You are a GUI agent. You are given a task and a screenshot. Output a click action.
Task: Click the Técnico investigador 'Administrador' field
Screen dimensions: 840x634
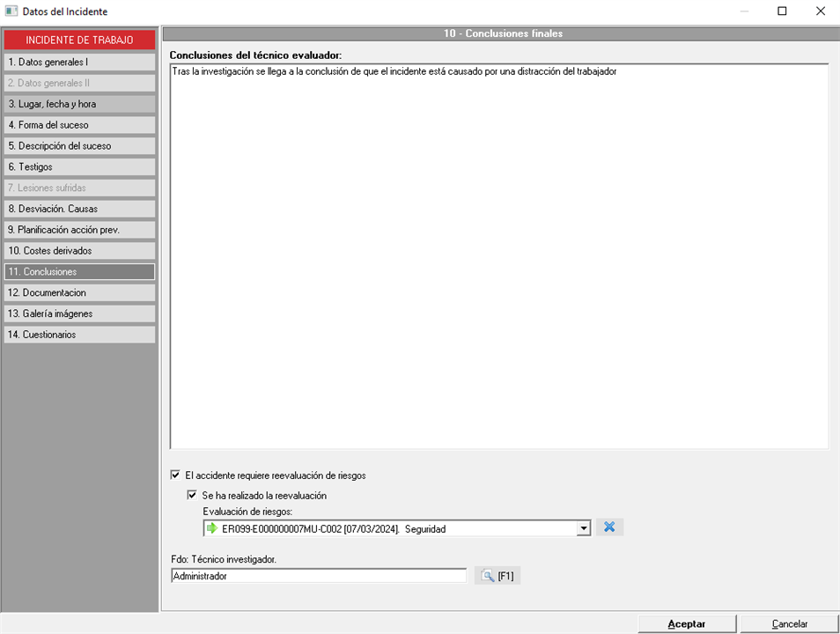pos(318,576)
